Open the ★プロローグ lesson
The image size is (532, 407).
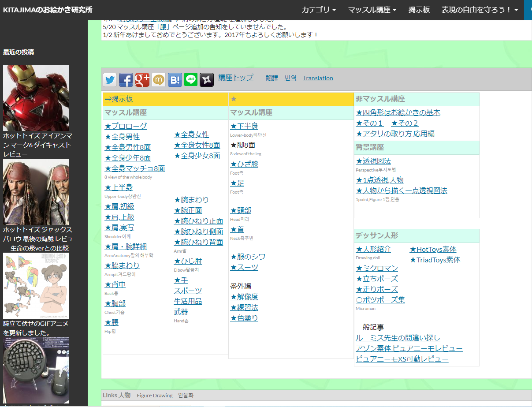tap(126, 126)
